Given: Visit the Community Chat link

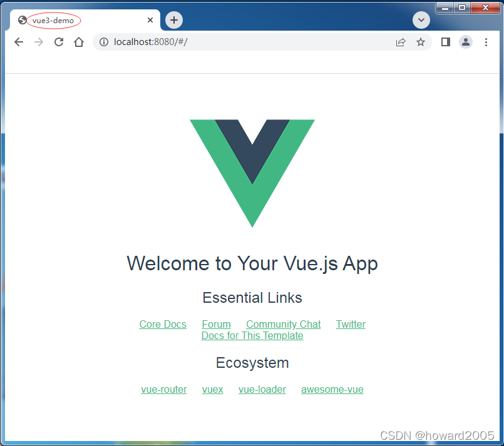Looking at the screenshot, I should click(x=283, y=324).
